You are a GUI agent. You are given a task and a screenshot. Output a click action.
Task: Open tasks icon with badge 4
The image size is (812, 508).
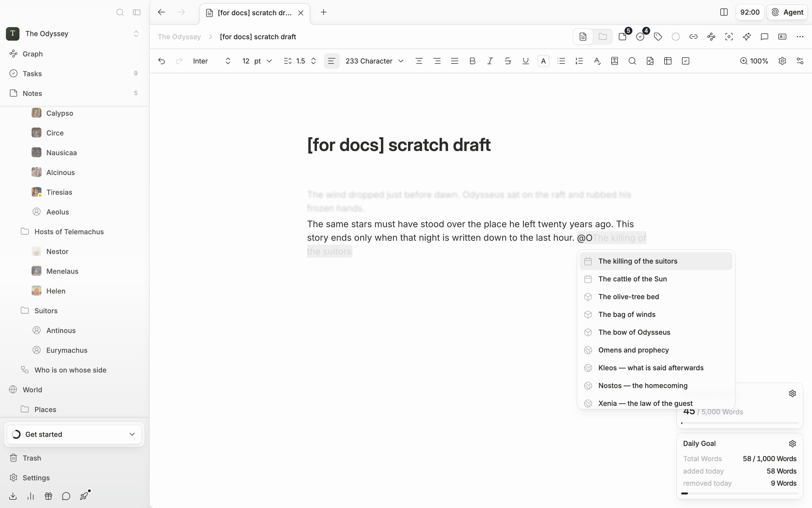click(x=641, y=37)
